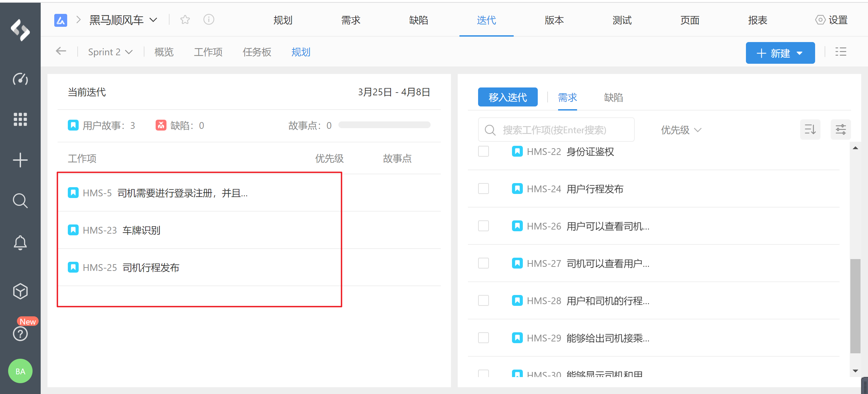Open the apps grid icon in sidebar
The image size is (868, 394).
(x=20, y=119)
